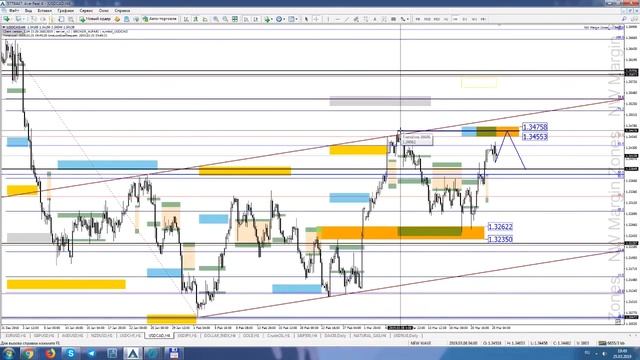640x360 pixels.
Task: Select the text tool marked A
Action: (x=375, y=19)
